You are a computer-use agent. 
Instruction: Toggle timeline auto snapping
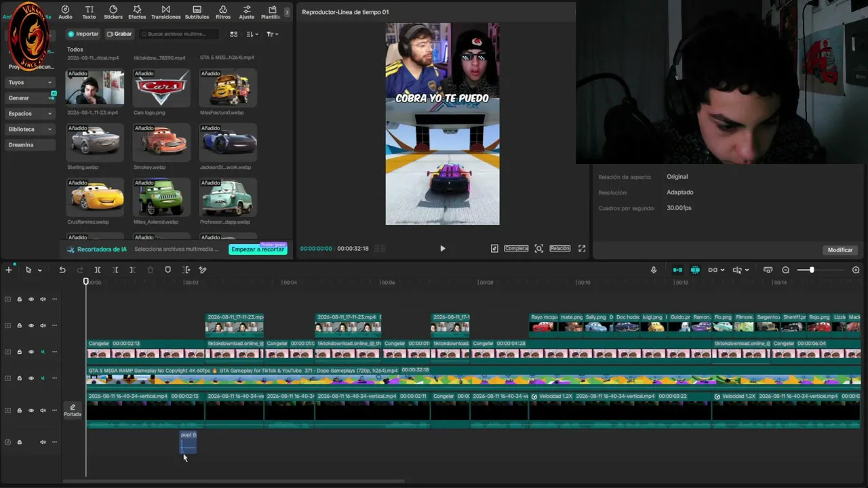pyautogui.click(x=695, y=270)
